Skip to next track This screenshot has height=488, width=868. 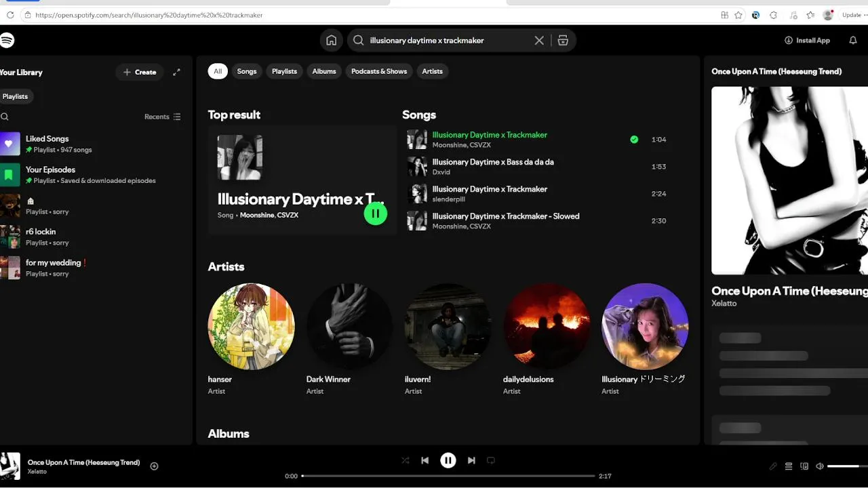point(471,460)
